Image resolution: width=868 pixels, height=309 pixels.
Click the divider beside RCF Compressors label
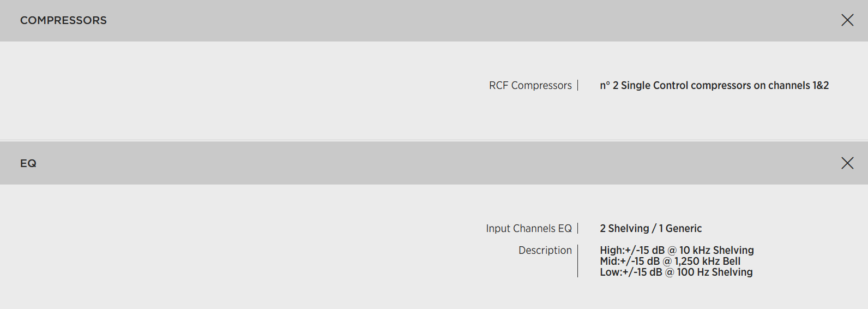point(578,86)
